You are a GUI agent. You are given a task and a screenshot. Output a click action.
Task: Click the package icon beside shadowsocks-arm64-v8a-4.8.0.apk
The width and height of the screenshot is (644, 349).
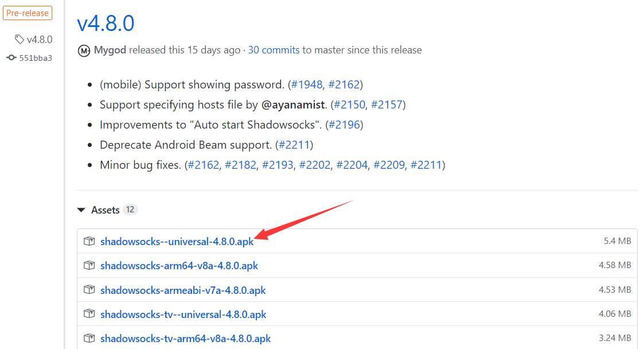88,265
